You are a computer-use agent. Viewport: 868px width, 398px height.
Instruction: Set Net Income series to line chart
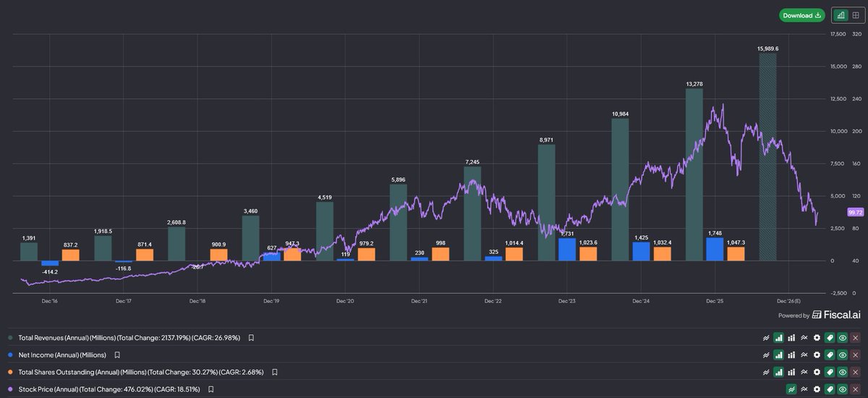(766, 355)
